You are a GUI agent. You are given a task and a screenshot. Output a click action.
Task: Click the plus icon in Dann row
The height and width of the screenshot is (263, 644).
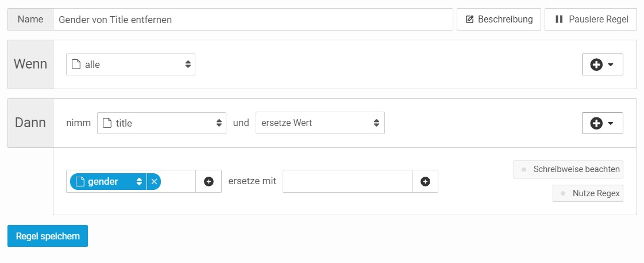pyautogui.click(x=596, y=123)
